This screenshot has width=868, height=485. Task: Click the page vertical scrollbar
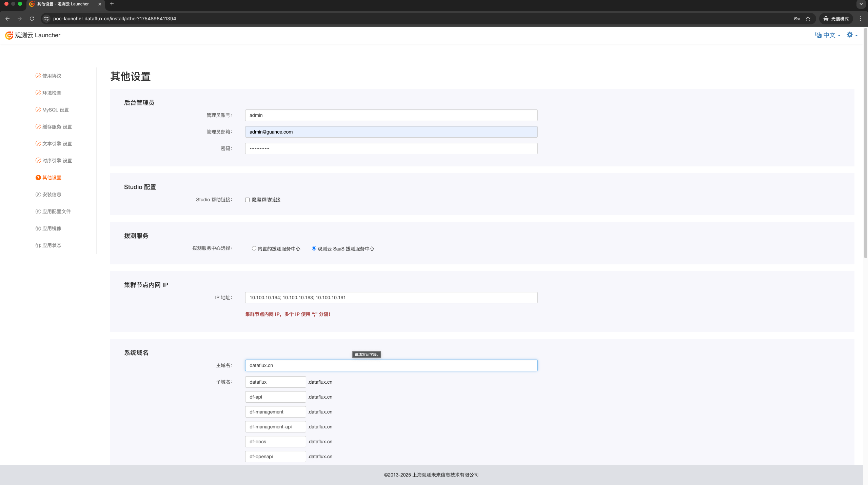coord(865,142)
